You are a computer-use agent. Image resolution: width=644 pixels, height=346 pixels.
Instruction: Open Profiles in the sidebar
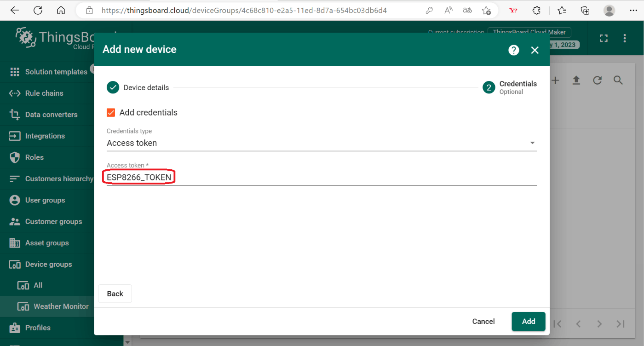tap(47, 328)
